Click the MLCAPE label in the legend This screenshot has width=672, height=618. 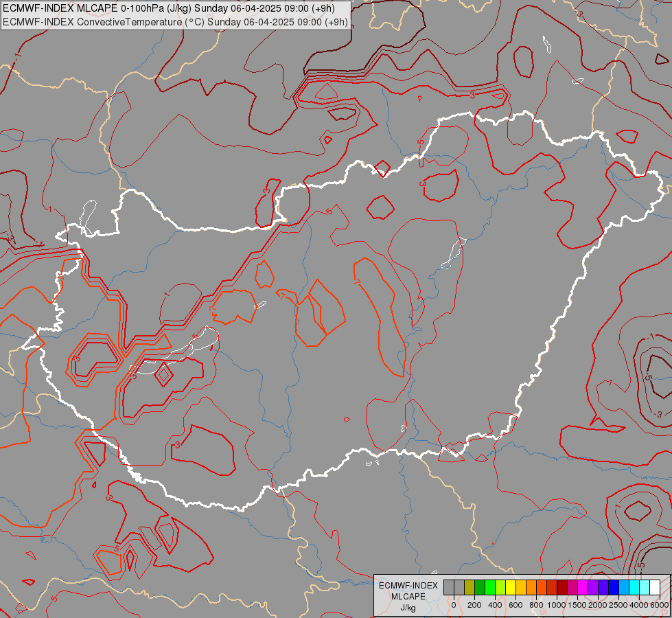point(408,597)
